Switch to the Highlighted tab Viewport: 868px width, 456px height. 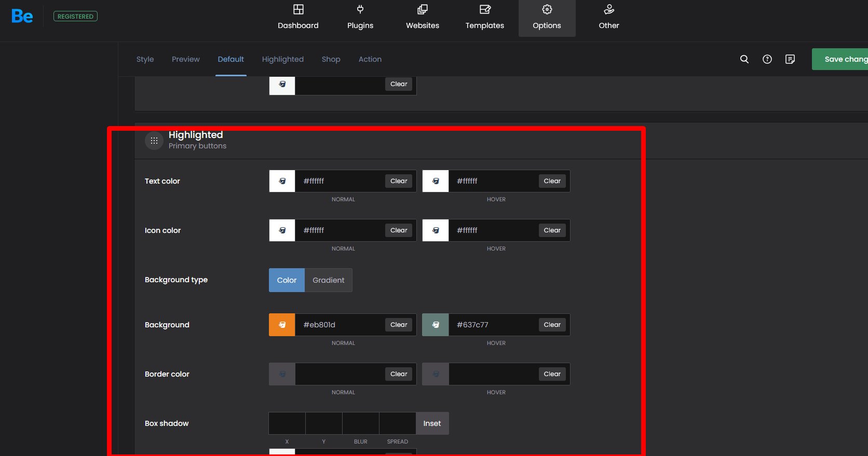tap(282, 59)
